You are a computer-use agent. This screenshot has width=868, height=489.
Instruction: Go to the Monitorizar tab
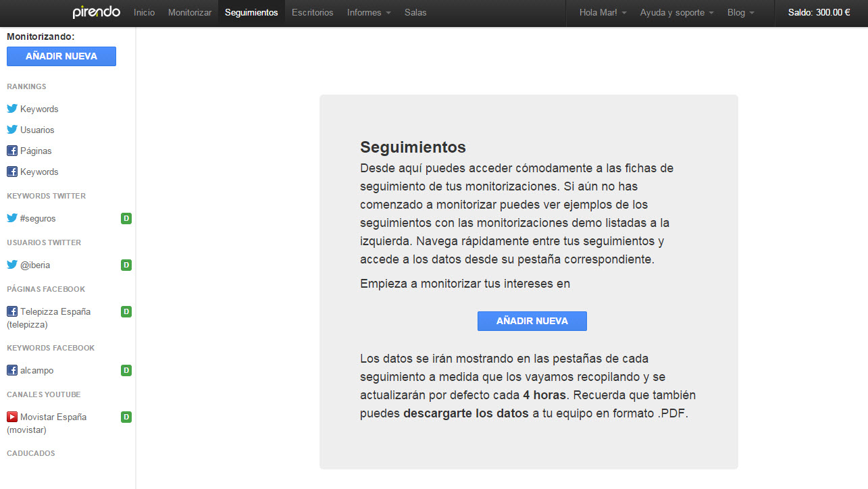pos(189,13)
